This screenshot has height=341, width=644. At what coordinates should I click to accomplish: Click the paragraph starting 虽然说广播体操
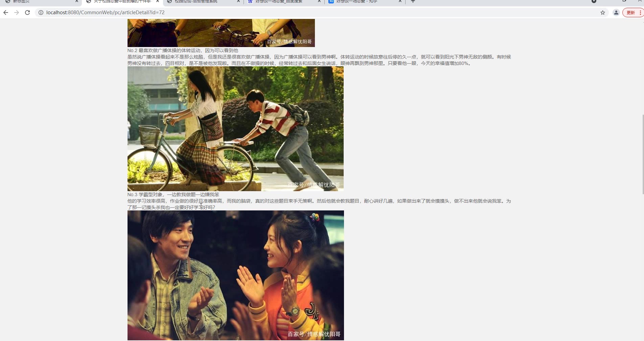(319, 60)
